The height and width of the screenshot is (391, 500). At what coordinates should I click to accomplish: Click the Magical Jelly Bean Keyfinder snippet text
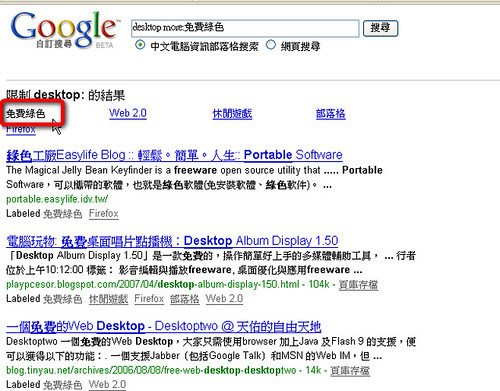tap(194, 178)
